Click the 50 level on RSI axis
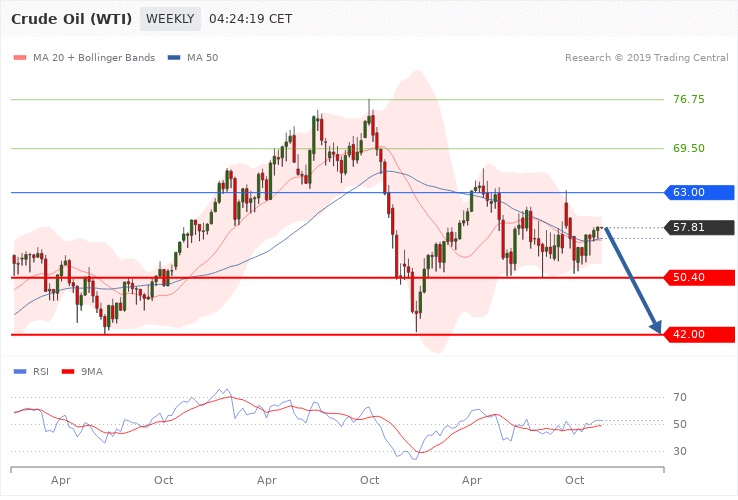 (680, 425)
